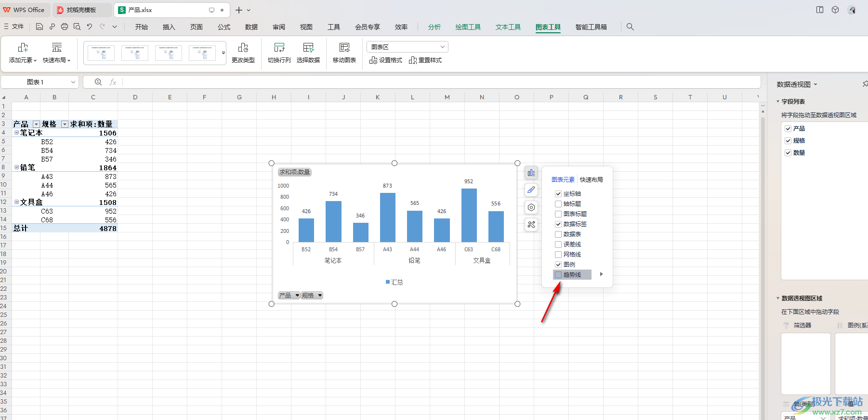
Task: Open 产品 field button on chart
Action: pos(289,296)
